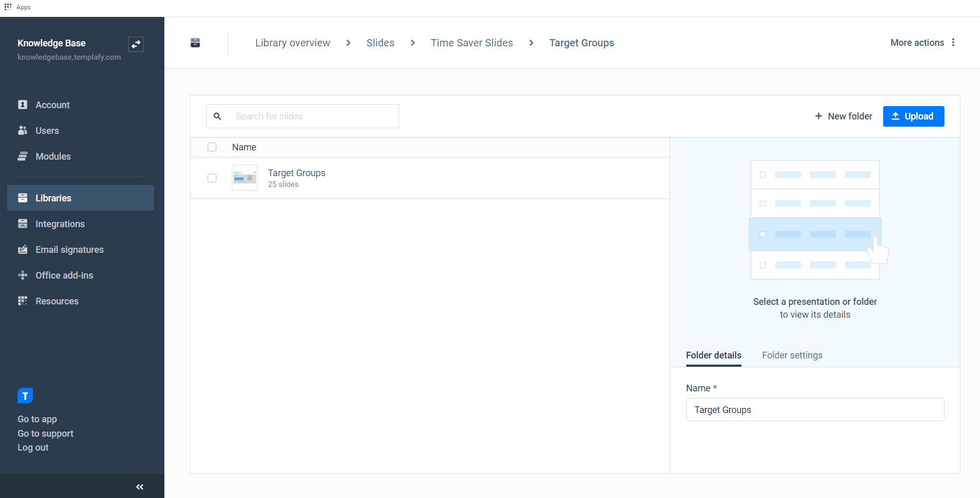
Task: Click the tenant switch arrows icon
Action: pyautogui.click(x=136, y=44)
